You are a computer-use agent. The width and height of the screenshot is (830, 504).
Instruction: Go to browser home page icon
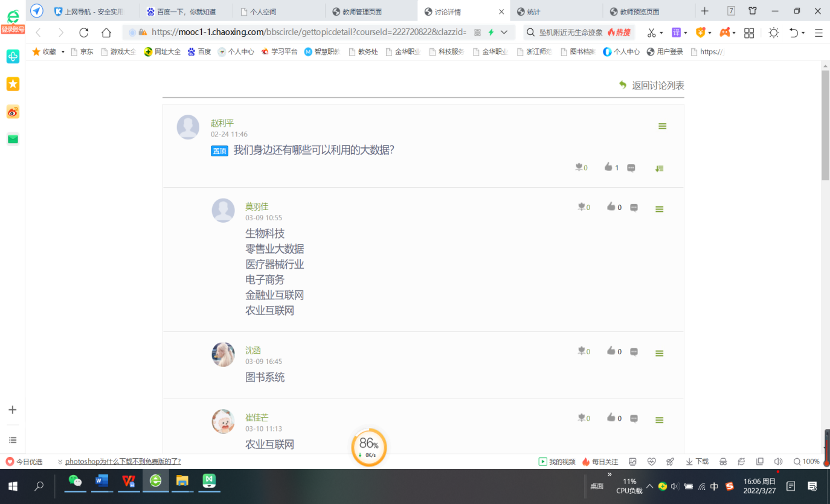tap(106, 33)
